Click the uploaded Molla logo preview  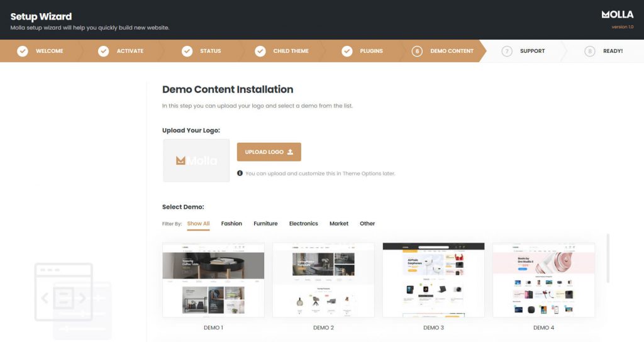pyautogui.click(x=196, y=160)
